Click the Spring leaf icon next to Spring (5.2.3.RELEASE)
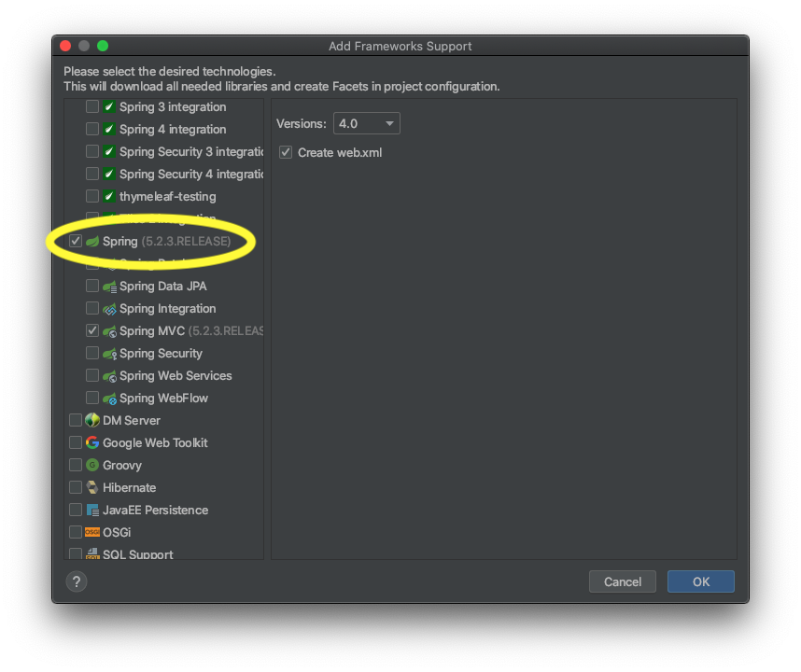Image resolution: width=801 pixels, height=672 pixels. [92, 241]
